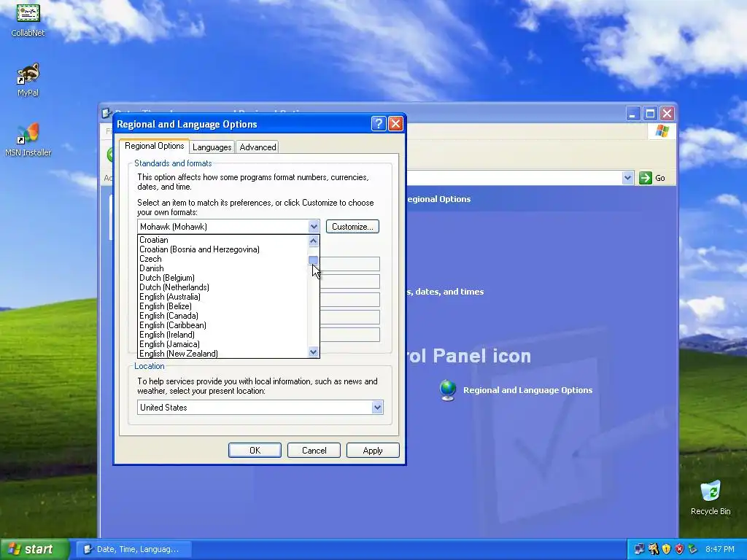
Task: Expand the address bar dropdown arrow
Action: [x=627, y=178]
